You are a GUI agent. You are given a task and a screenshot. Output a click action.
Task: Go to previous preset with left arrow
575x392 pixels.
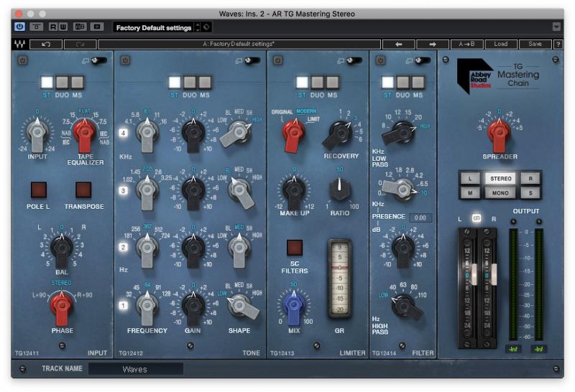[399, 45]
